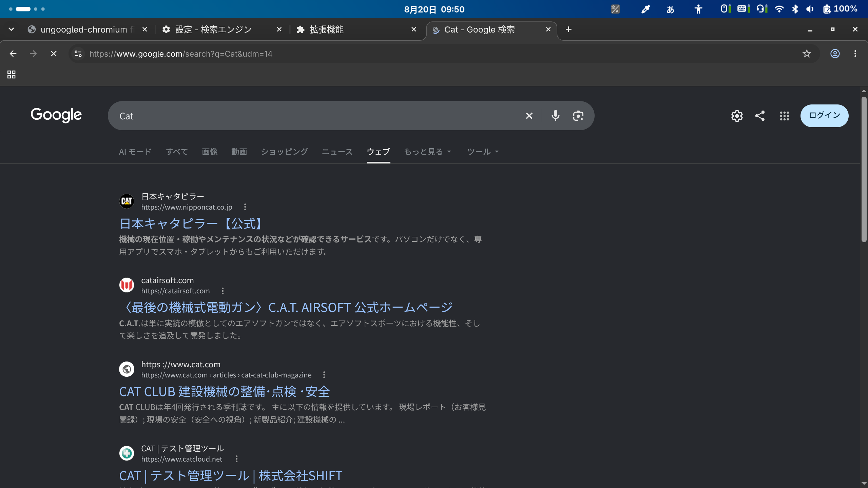Click the ログイン button
Image resolution: width=868 pixels, height=488 pixels.
point(824,116)
